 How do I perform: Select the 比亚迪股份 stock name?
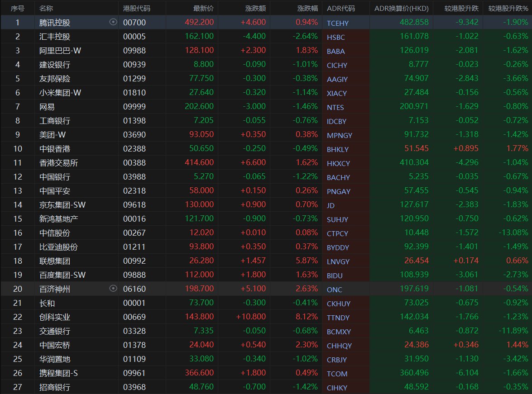58,247
